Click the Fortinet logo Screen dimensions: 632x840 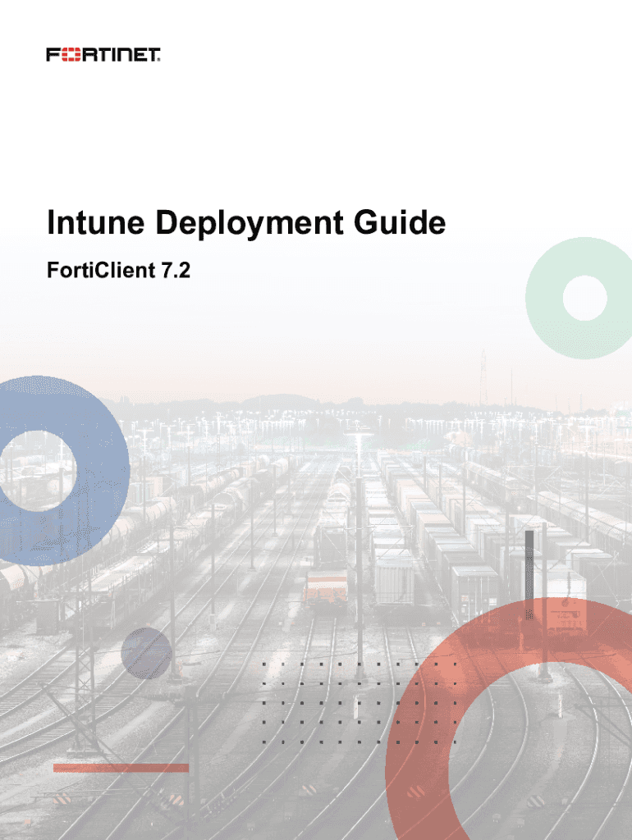point(103,55)
